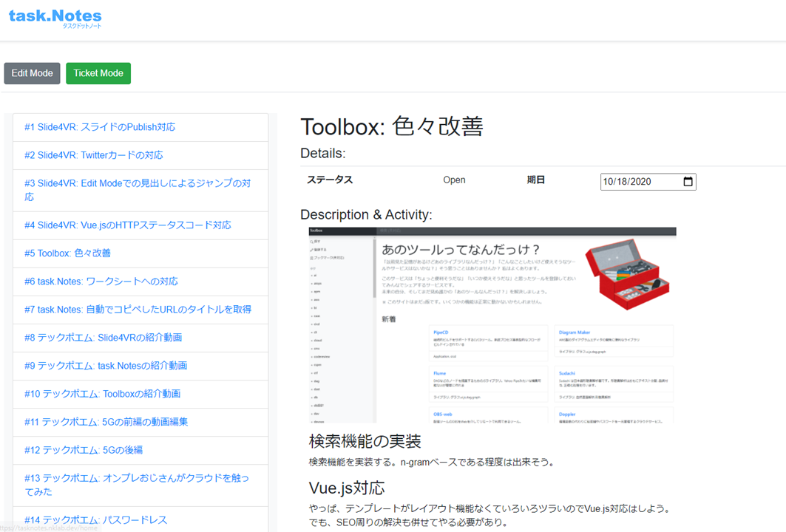
Task: Click the red toolbox illustration
Action: tap(626, 274)
